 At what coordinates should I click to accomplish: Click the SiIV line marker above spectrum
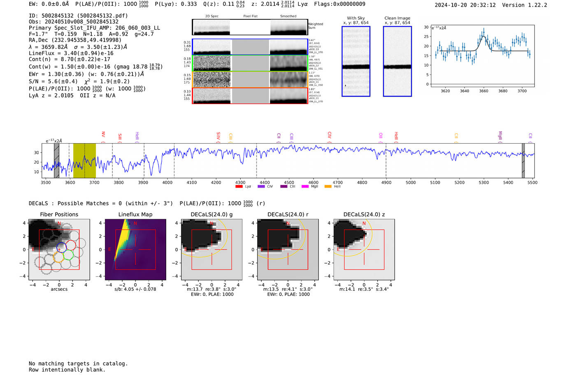click(x=218, y=137)
